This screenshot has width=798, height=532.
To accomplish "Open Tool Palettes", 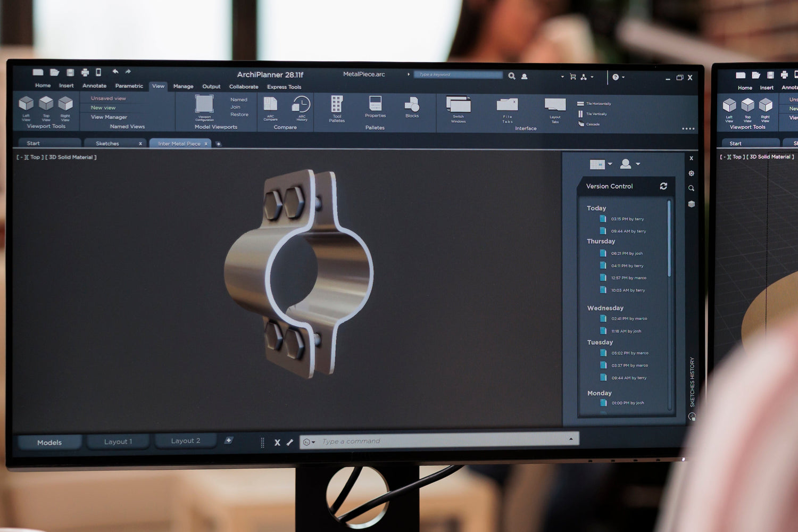I will tap(337, 104).
